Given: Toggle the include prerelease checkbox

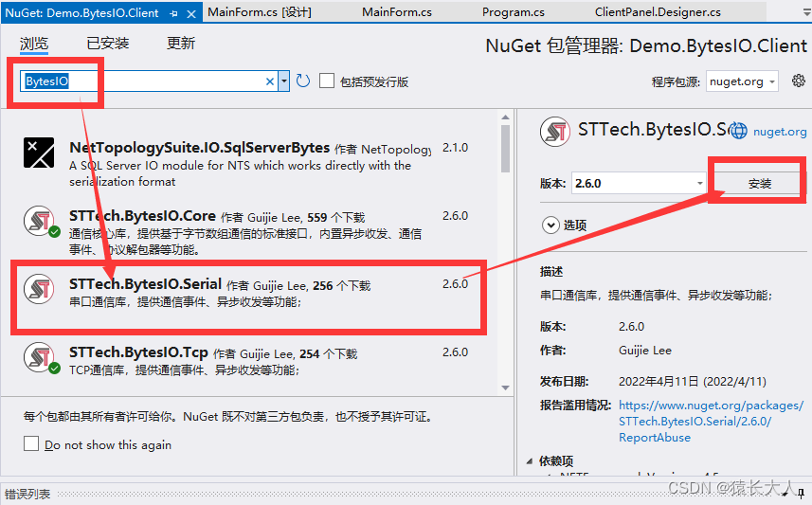Looking at the screenshot, I should [327, 81].
